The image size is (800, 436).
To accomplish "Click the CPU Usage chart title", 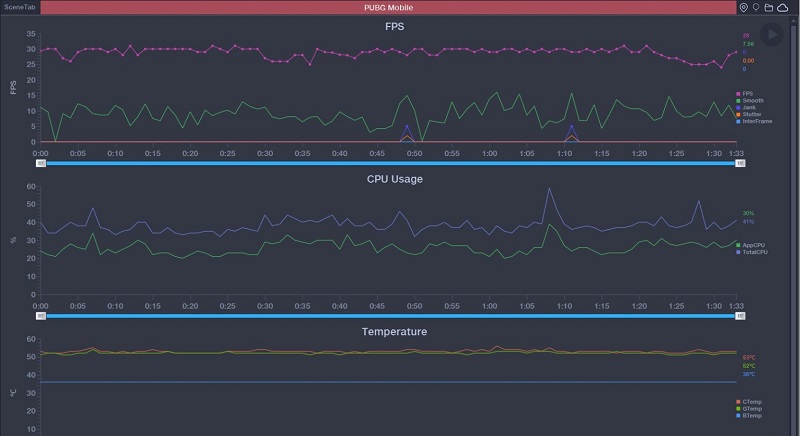I will point(394,179).
